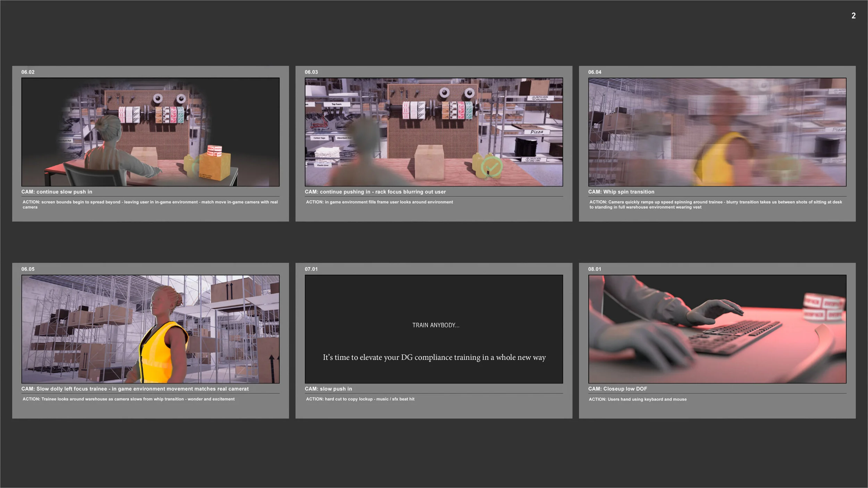This screenshot has height=488, width=868.
Task: Click the 06.04 whip spin frame thumbnail
Action: click(x=717, y=132)
